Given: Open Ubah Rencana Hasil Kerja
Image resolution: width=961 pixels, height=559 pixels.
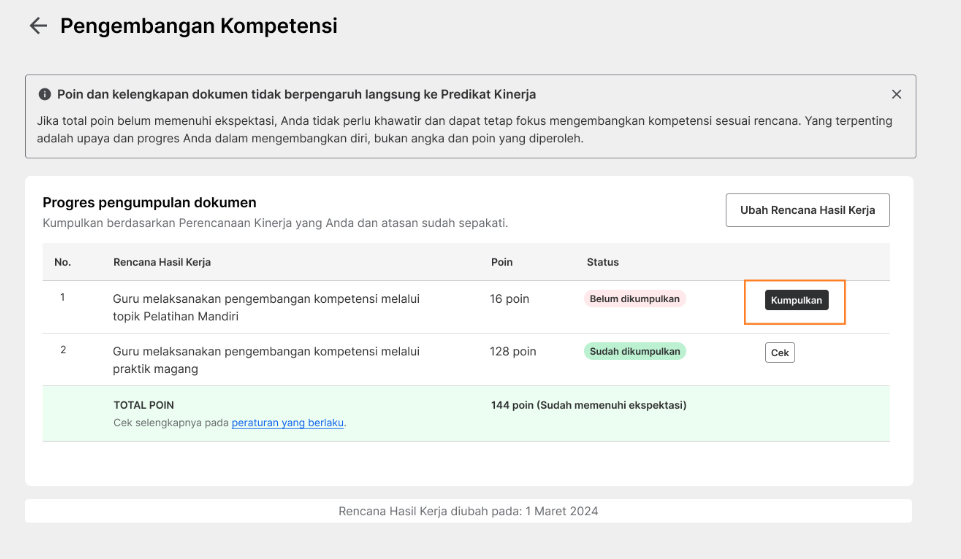Looking at the screenshot, I should point(807,210).
